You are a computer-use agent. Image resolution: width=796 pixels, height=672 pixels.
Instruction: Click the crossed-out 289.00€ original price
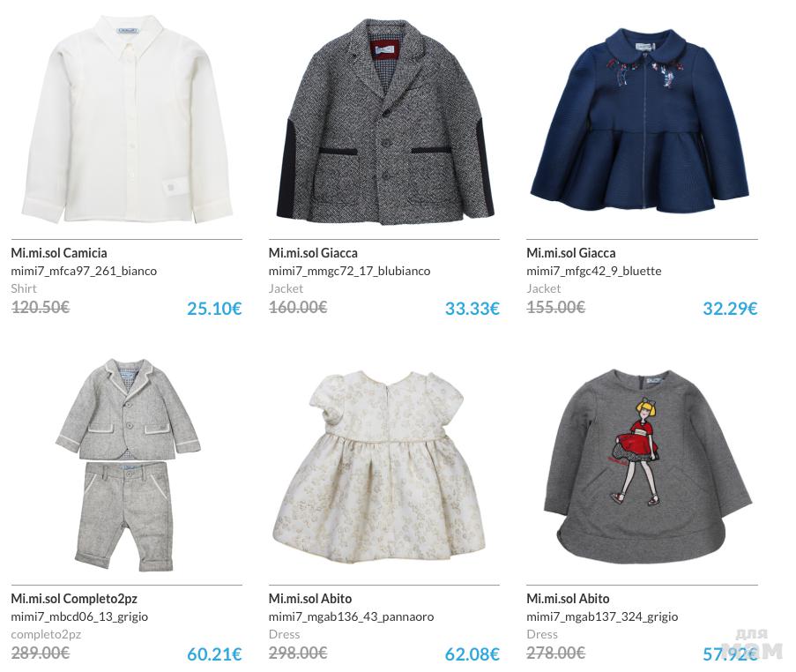click(x=40, y=653)
